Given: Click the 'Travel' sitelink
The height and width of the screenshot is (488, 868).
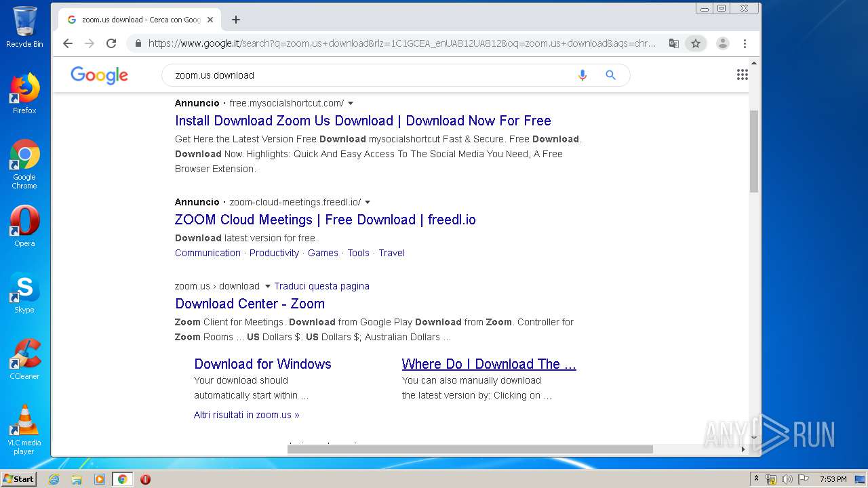Looking at the screenshot, I should 391,253.
